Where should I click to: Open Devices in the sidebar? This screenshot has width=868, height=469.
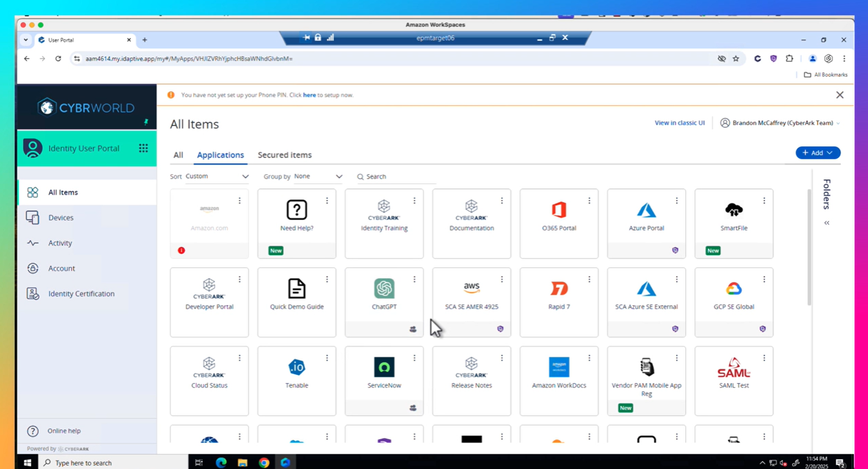coord(61,217)
